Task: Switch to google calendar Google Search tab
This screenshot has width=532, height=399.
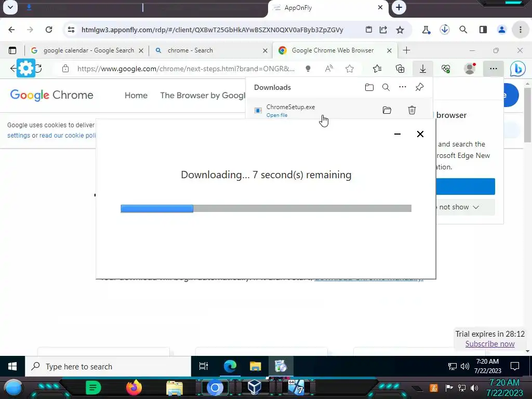Action: click(87, 50)
